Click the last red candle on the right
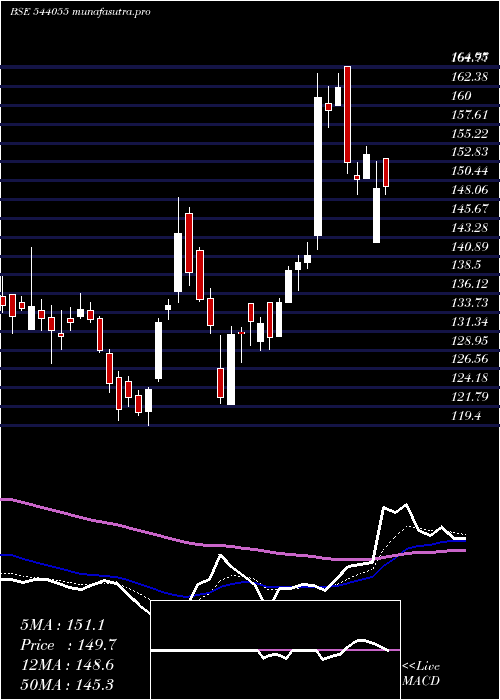Viewport: 500px width, 700px height. [x=386, y=172]
